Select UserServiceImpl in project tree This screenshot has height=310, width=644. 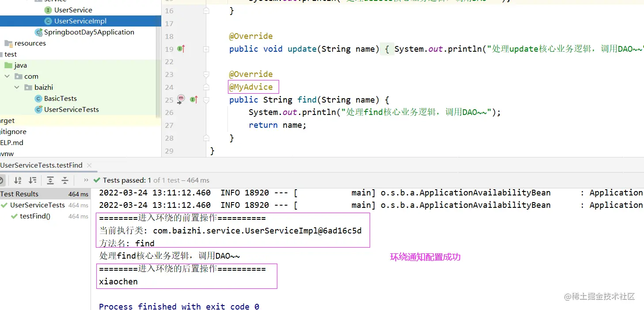pos(80,21)
